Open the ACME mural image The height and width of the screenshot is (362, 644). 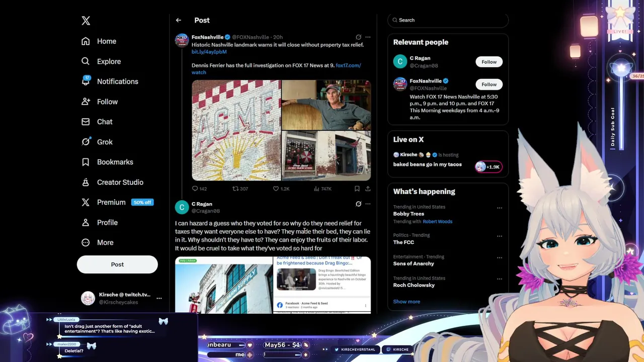[236, 130]
